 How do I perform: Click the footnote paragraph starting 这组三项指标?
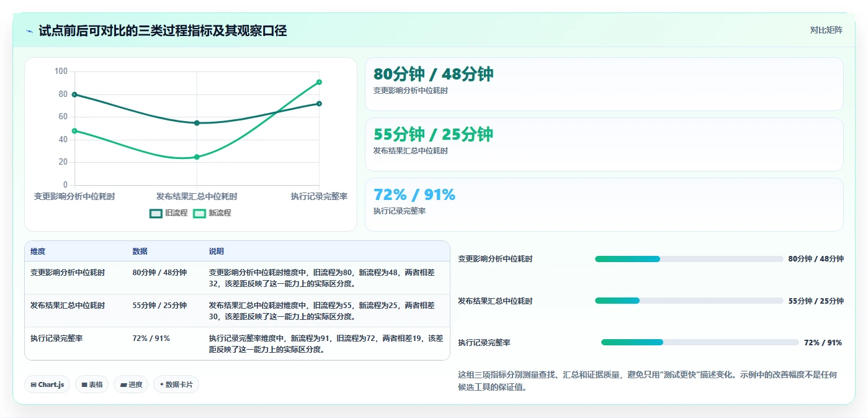[648, 381]
